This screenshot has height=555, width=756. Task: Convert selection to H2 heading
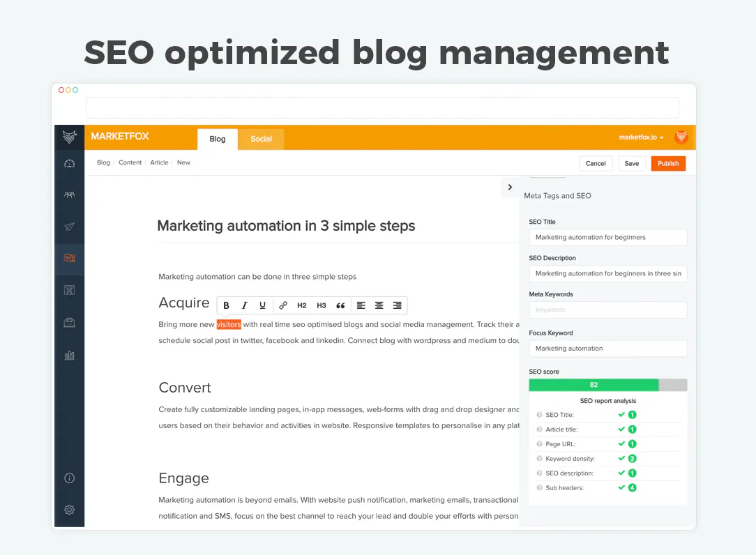(x=302, y=305)
